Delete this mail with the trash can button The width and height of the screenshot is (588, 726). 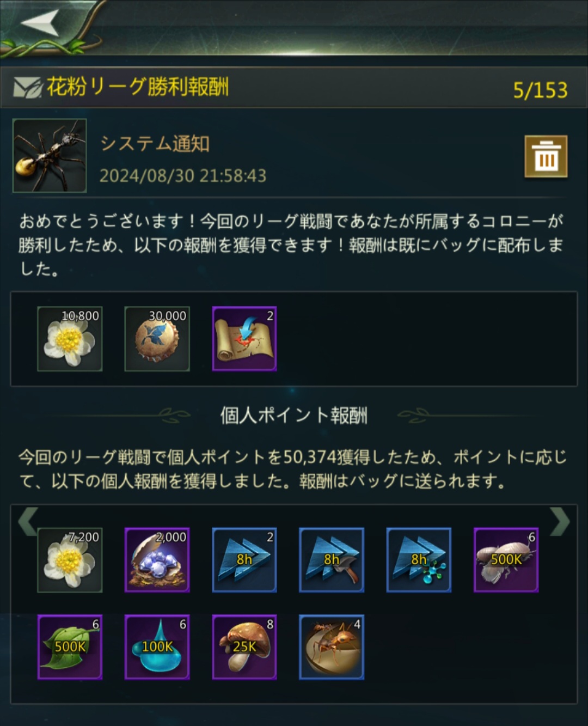tap(546, 157)
